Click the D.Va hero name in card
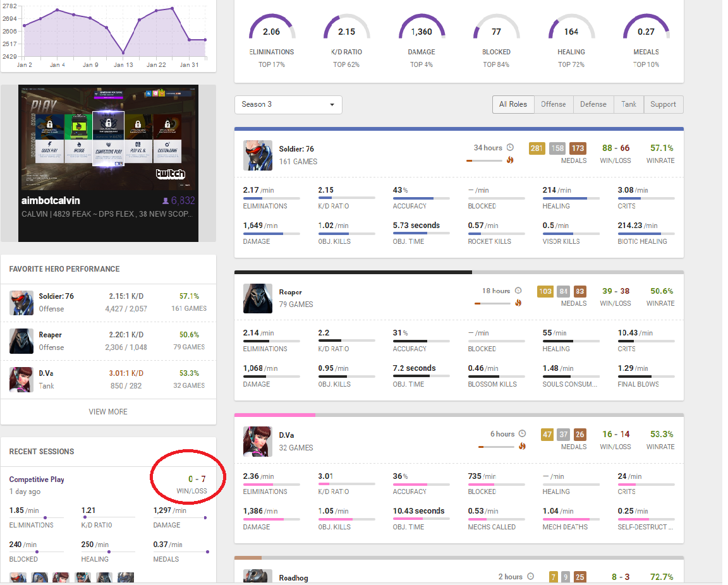This screenshot has height=585, width=728. click(x=286, y=435)
